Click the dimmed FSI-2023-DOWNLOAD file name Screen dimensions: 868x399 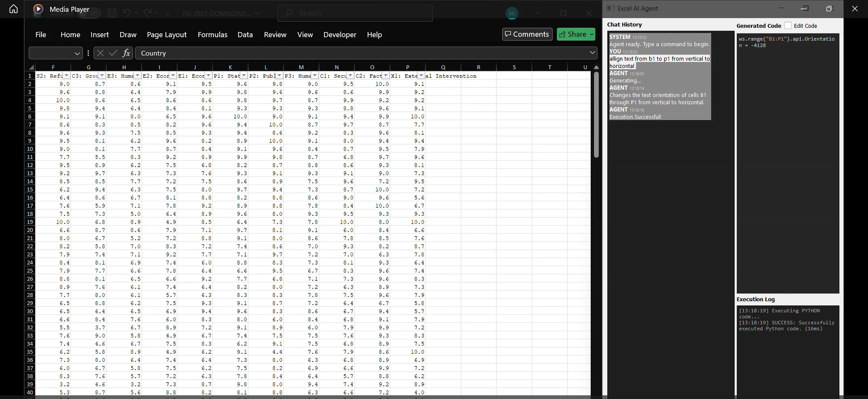point(217,13)
